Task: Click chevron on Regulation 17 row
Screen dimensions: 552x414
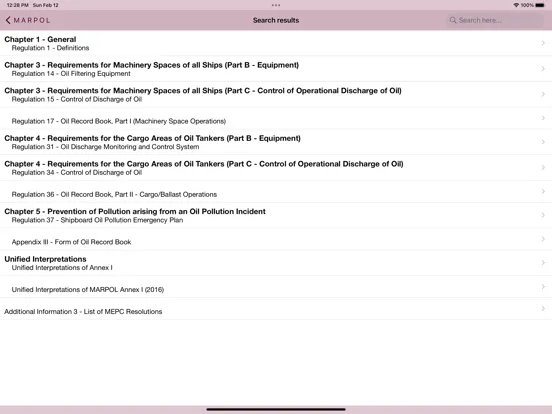Action: pos(543,118)
